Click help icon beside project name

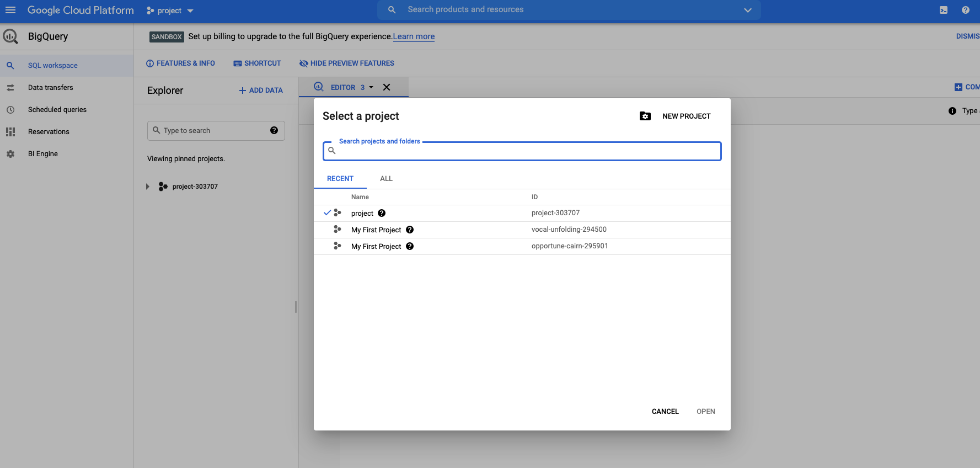pyautogui.click(x=382, y=213)
